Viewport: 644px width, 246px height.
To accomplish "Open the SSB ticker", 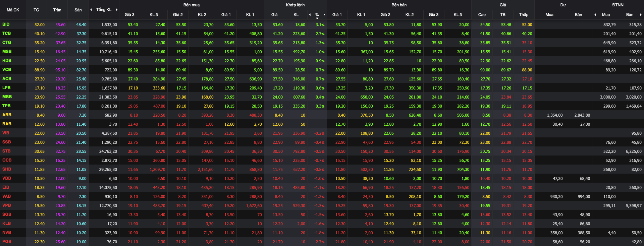I will click(6, 142).
